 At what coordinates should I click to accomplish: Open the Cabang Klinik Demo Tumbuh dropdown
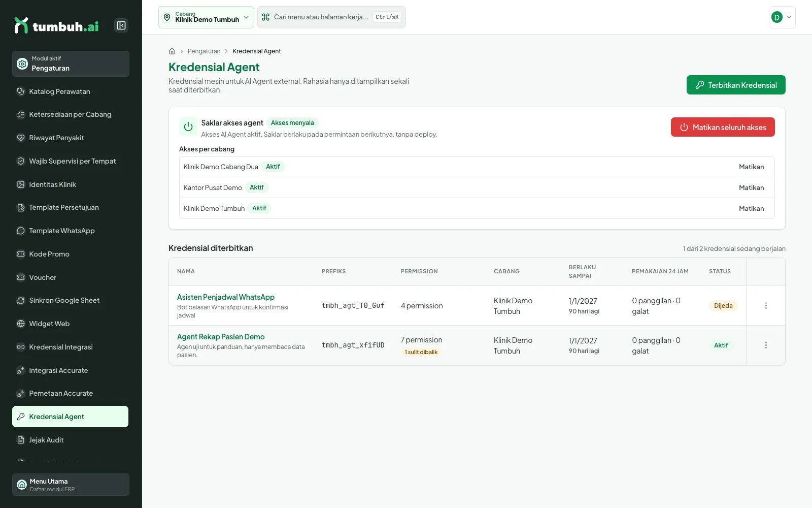(x=206, y=17)
